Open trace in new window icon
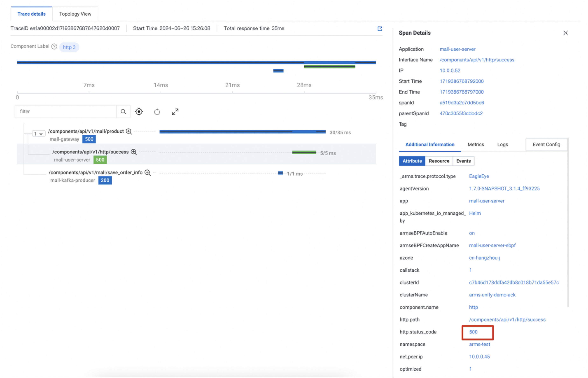The height and width of the screenshot is (378, 588). (x=380, y=29)
